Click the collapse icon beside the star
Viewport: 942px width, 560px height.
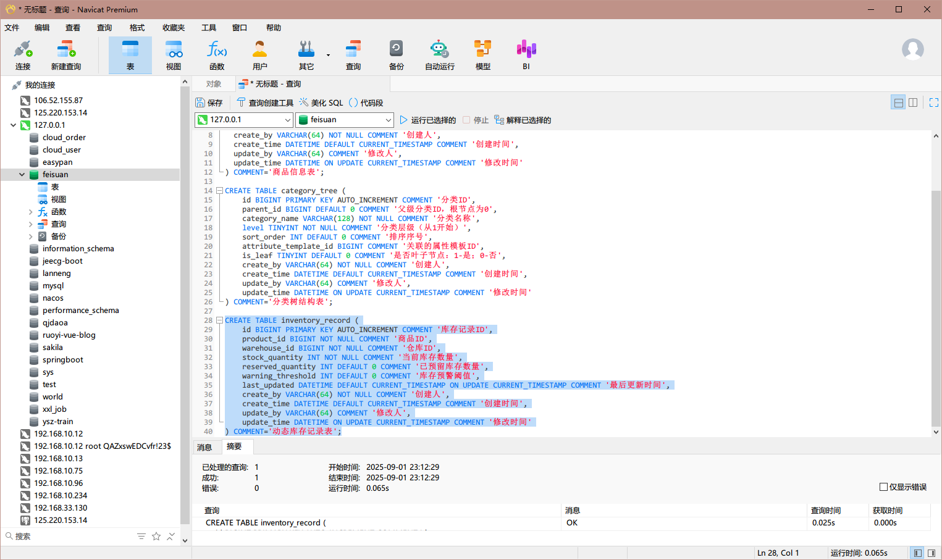(x=171, y=536)
